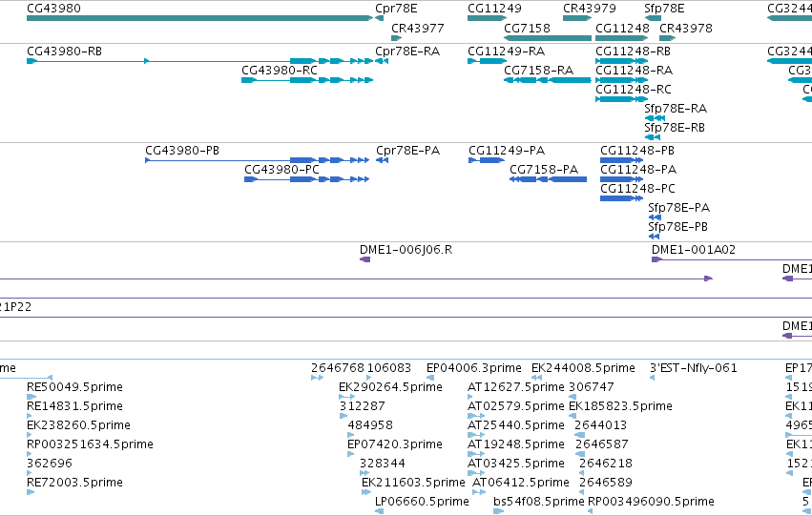
Task: Click the CR43978 gene label
Action: 686,28
